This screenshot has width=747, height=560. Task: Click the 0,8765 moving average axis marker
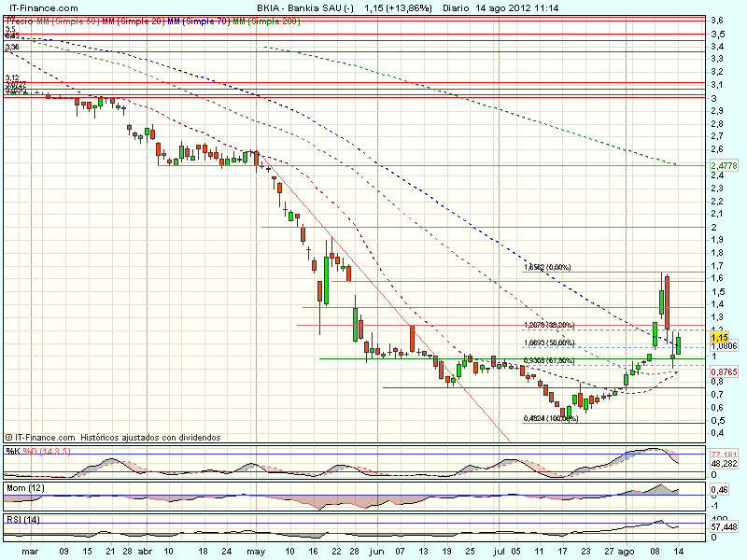(724, 371)
